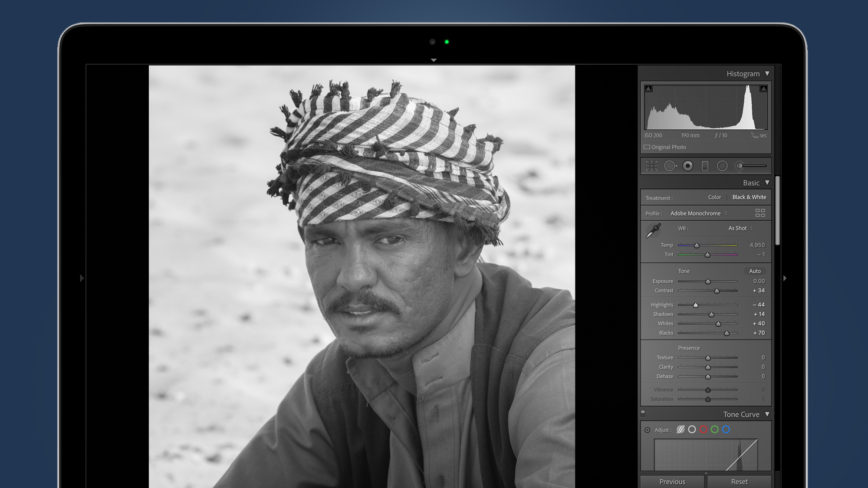
Task: Select the Radial Filter tool
Action: point(722,166)
